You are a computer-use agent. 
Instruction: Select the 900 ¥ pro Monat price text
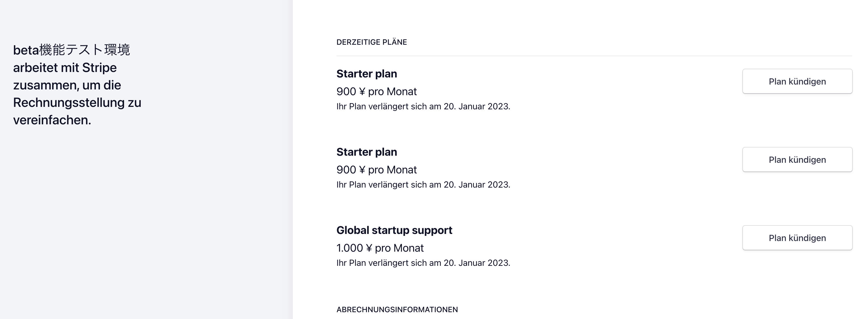(x=376, y=91)
